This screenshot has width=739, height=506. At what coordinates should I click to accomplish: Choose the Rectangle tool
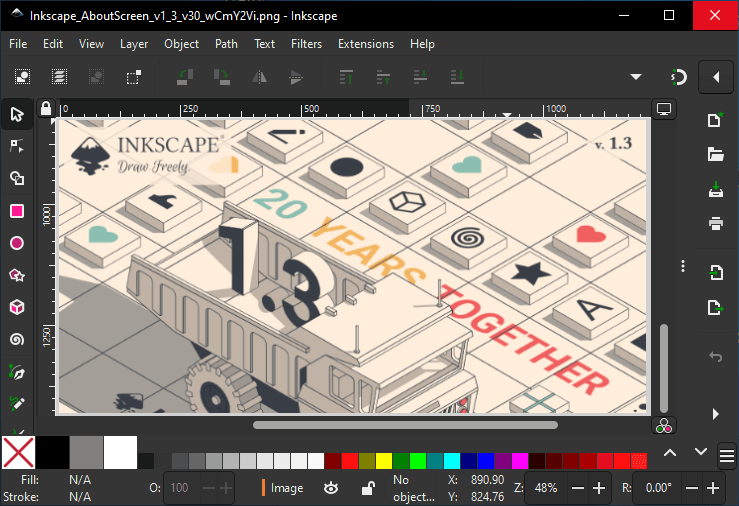click(x=16, y=211)
